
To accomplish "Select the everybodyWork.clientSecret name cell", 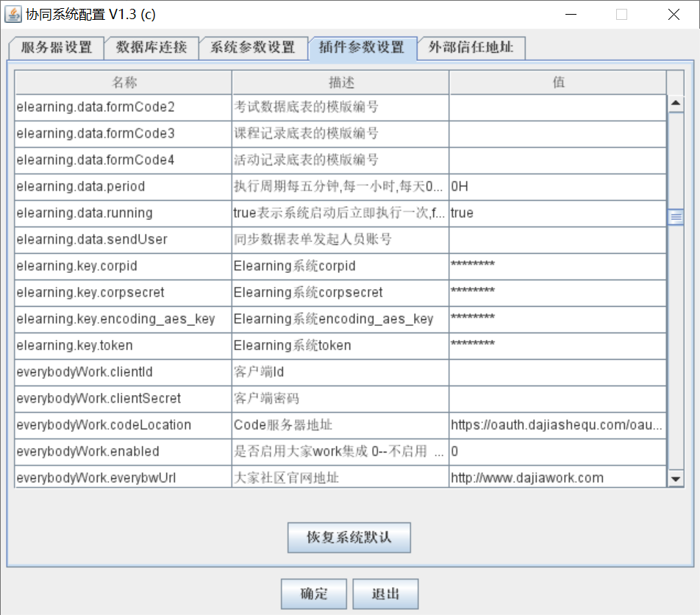I will tap(124, 399).
